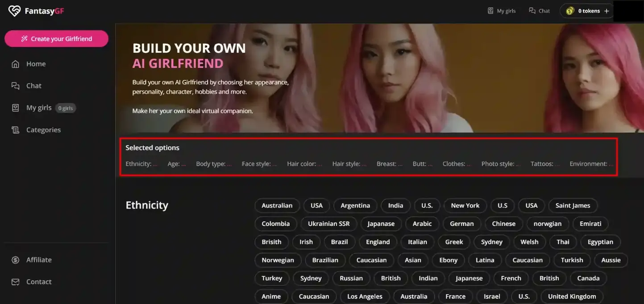Browse Categories from the sidebar
The image size is (644, 304).
43,129
